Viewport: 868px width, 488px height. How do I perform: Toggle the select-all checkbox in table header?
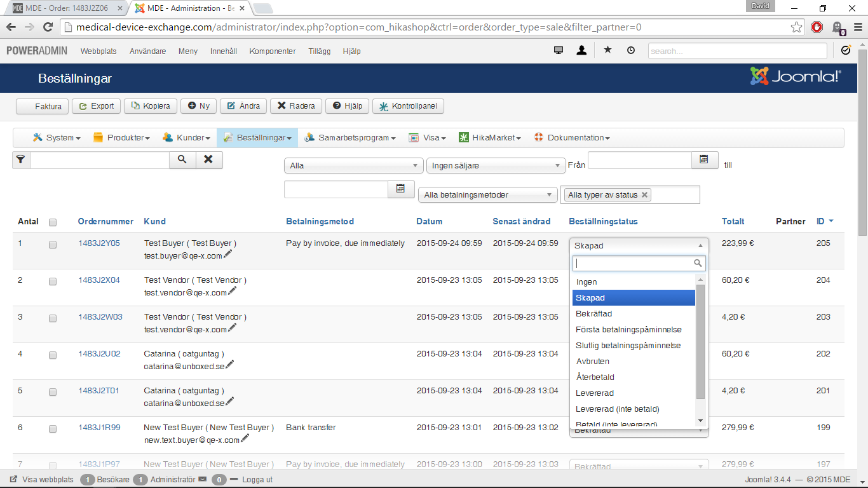pos(53,222)
